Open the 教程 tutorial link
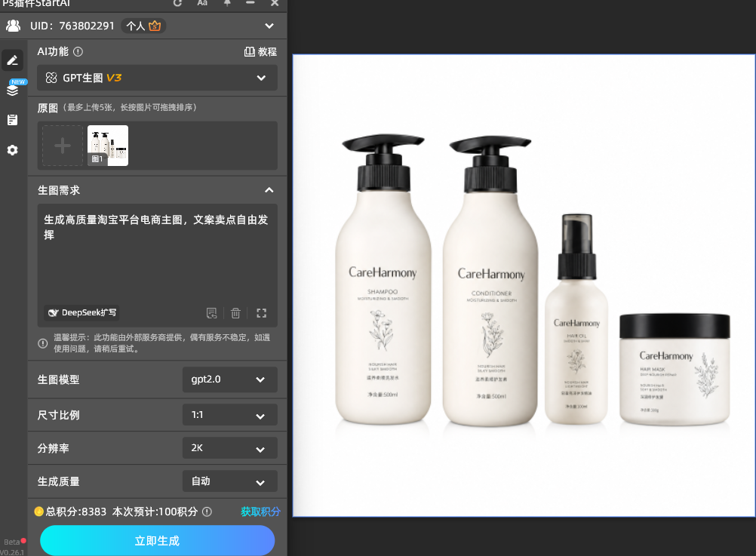 tap(260, 51)
